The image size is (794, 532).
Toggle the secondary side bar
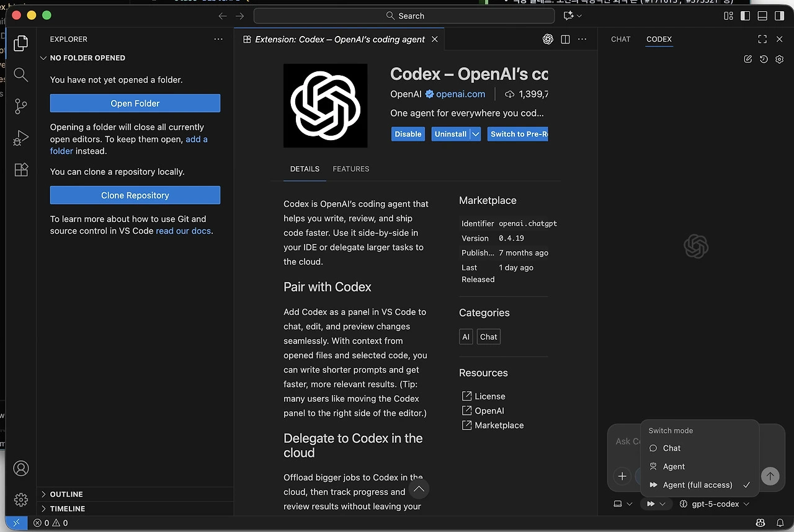point(779,16)
